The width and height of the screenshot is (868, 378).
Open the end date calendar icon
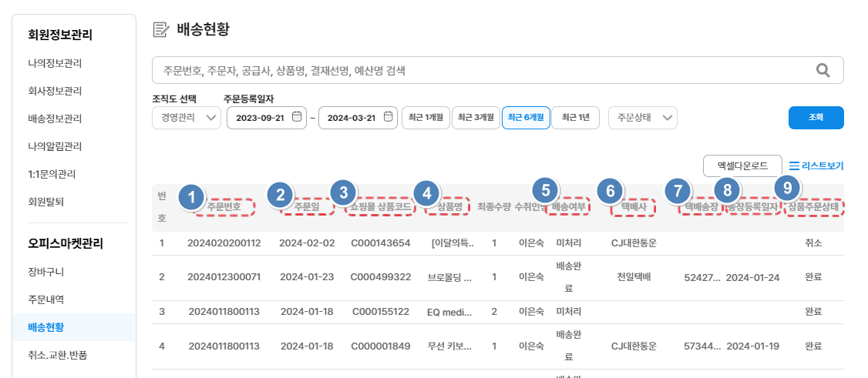(x=388, y=117)
